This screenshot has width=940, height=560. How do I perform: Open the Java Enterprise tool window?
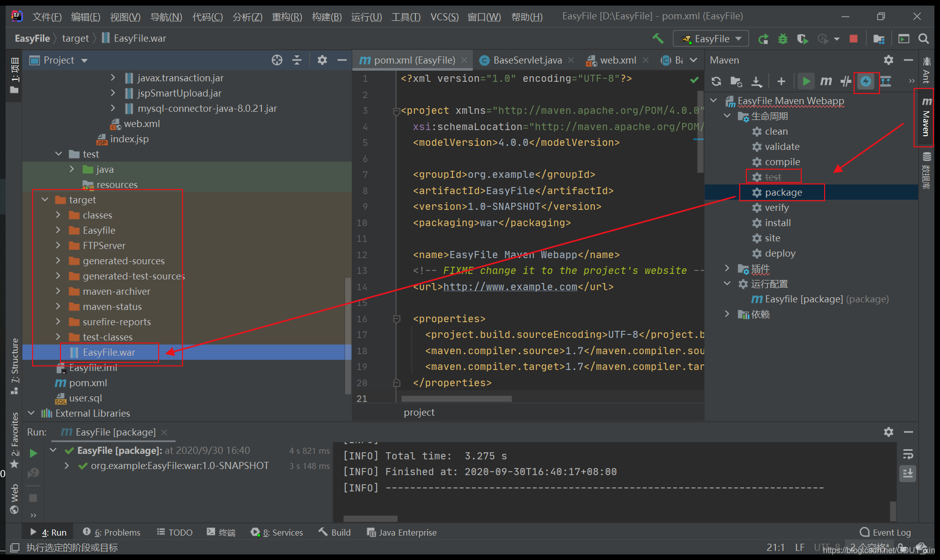tap(402, 532)
